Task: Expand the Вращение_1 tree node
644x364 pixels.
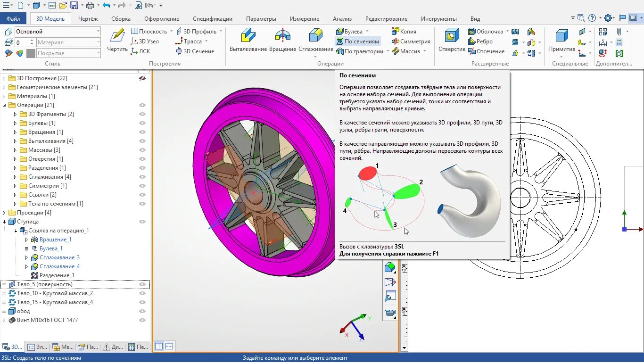Action: [x=27, y=240]
